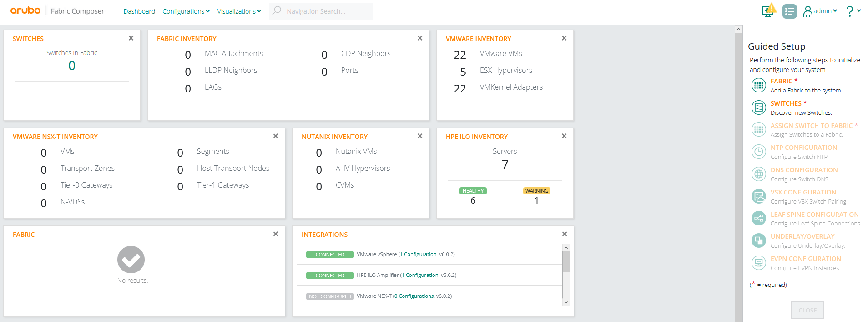Click the DNS Configuration globe icon
This screenshot has height=322, width=868.
[x=759, y=174]
